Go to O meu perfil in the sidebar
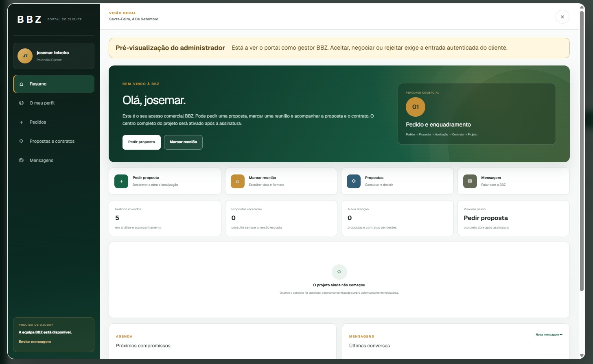Viewport: 593px width, 364px height. point(54,103)
